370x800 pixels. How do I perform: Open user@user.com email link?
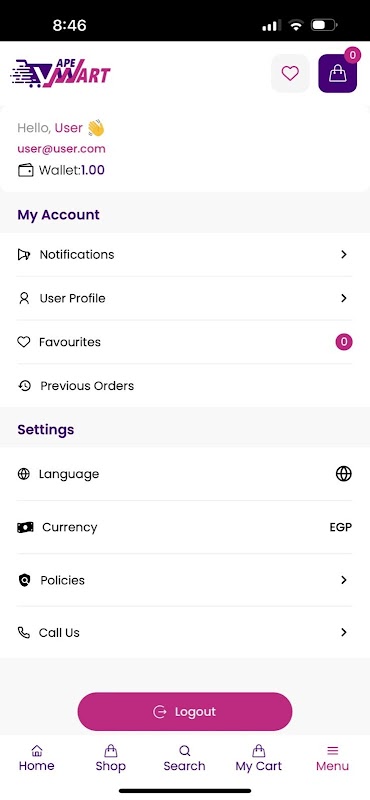tap(61, 149)
